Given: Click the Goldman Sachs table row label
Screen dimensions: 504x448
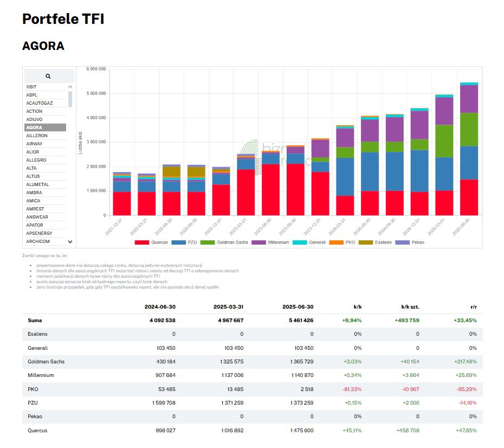Looking at the screenshot, I should point(46,361).
